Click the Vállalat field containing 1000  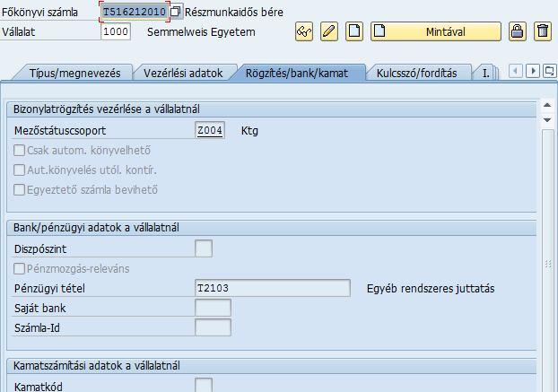click(x=116, y=31)
